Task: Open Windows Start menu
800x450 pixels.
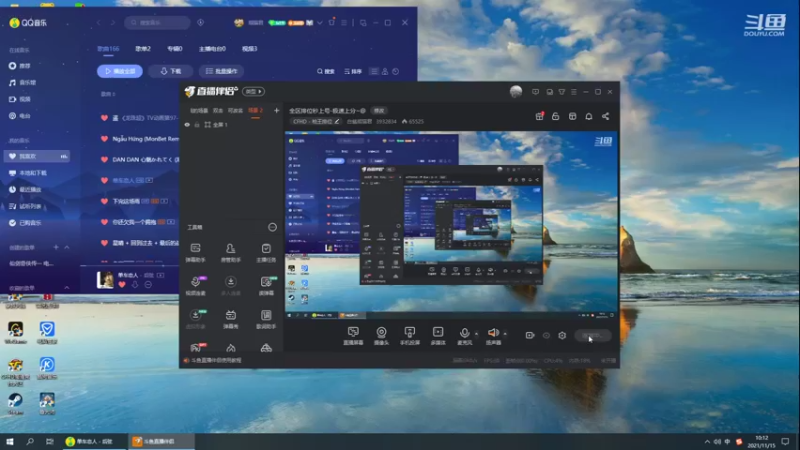Action: pyautogui.click(x=10, y=441)
